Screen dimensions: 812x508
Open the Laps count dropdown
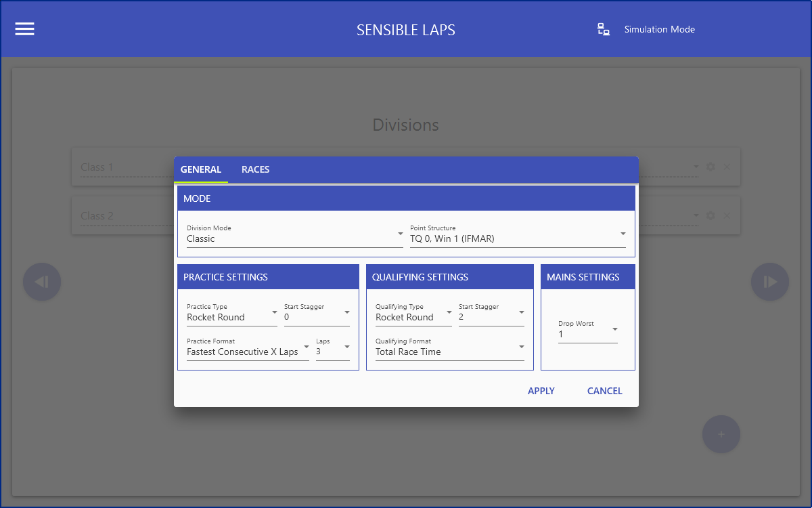(332, 352)
